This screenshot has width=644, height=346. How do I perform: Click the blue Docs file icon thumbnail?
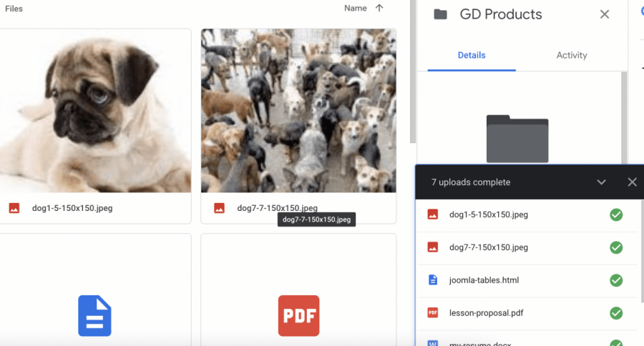click(x=95, y=315)
